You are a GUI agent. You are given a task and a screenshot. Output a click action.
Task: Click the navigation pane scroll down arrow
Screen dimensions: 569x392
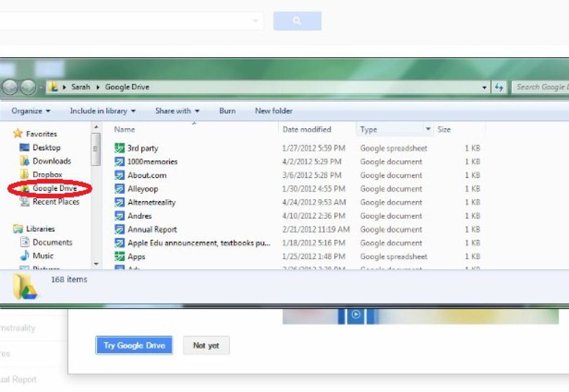click(x=96, y=264)
